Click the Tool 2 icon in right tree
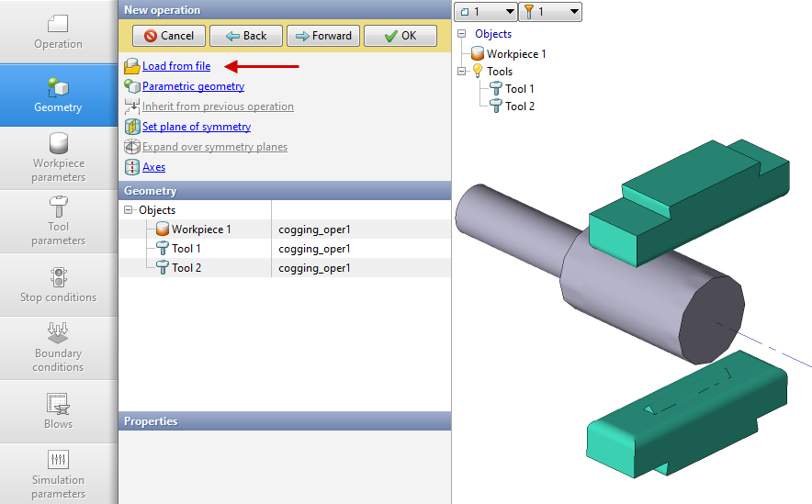Viewport: 812px width, 504px height. (496, 106)
